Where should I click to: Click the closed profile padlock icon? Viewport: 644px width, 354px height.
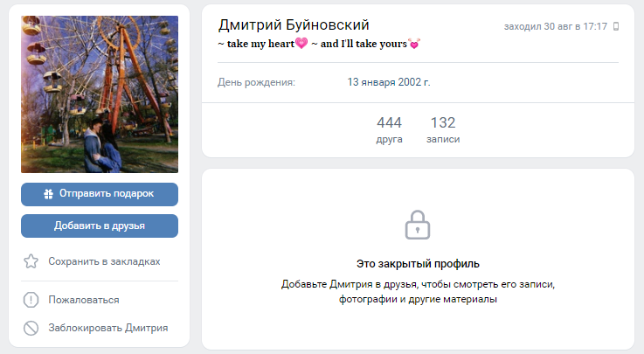pyautogui.click(x=418, y=225)
